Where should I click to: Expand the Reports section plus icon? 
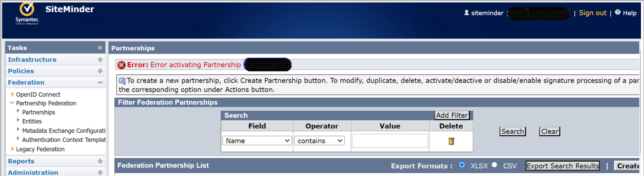100,161
